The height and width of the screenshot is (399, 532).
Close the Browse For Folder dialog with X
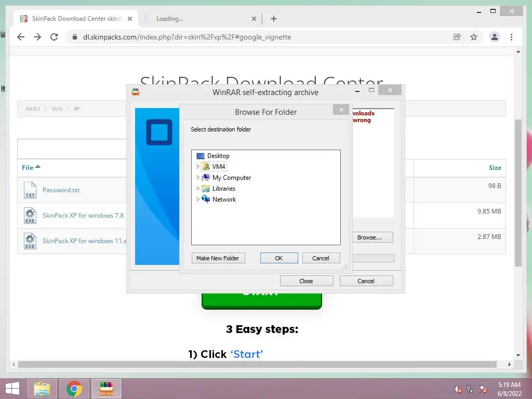341,110
